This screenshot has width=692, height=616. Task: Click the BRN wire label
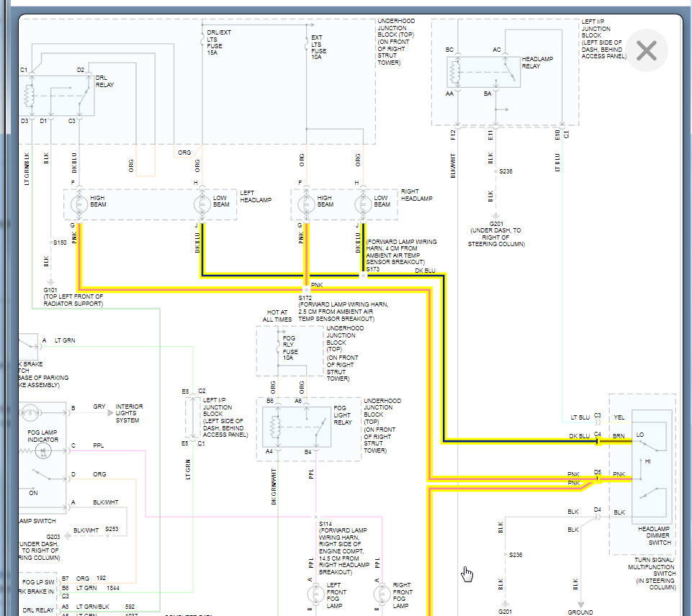pos(619,435)
